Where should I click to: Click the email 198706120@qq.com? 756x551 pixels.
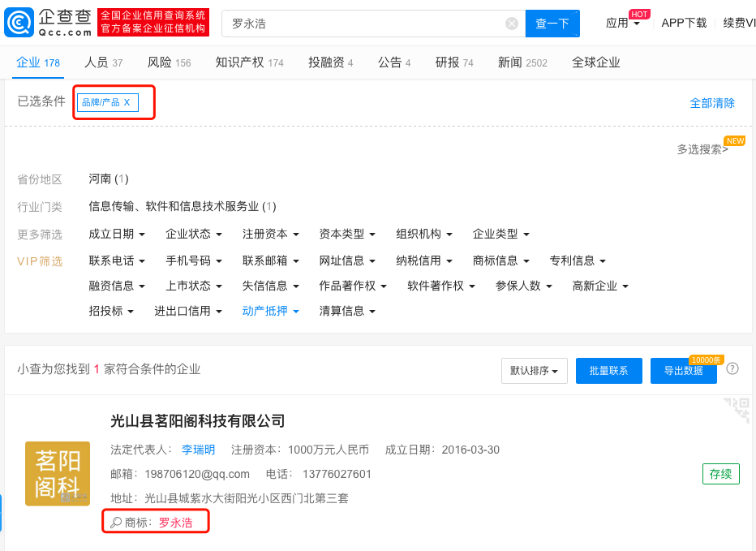[197, 474]
